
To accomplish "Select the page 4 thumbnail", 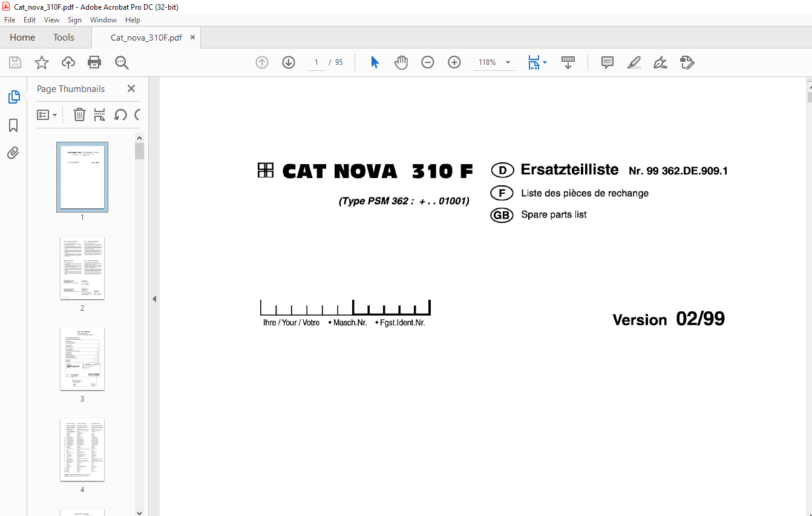I will [82, 449].
